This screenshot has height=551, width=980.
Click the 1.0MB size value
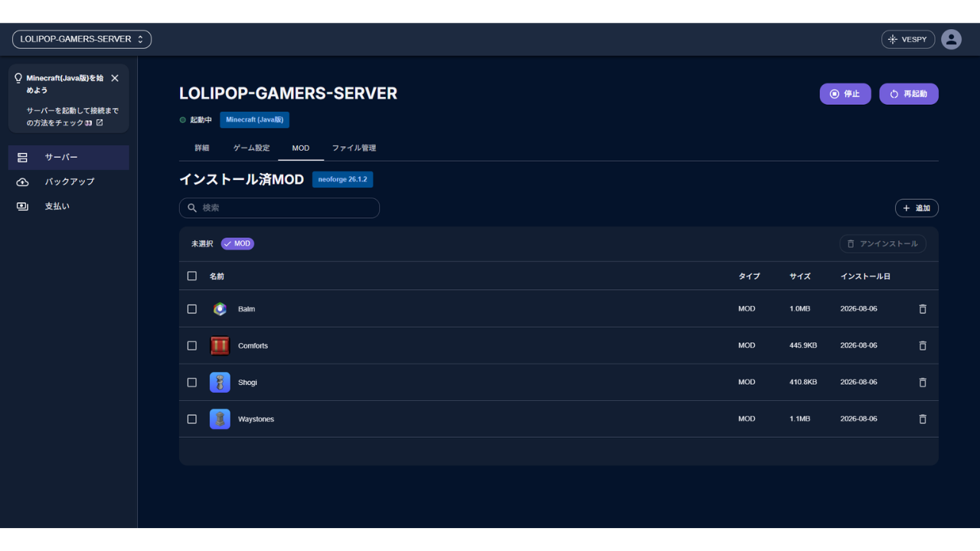click(799, 309)
